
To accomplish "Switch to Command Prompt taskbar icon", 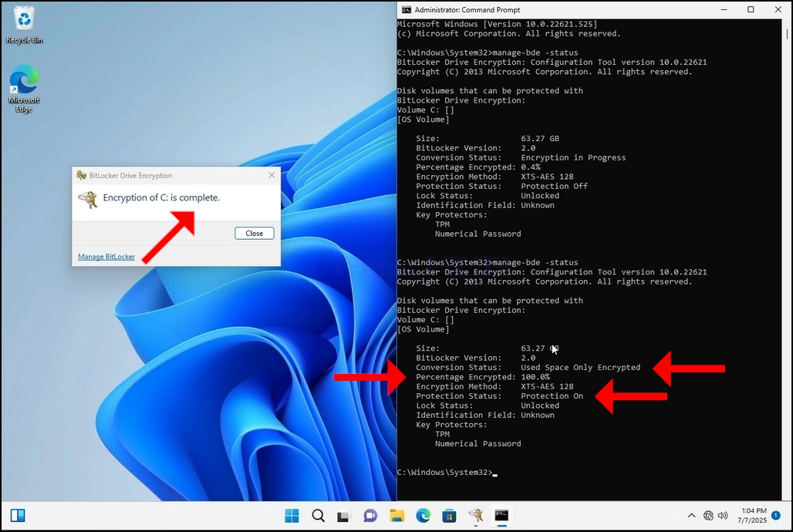I will point(501,515).
